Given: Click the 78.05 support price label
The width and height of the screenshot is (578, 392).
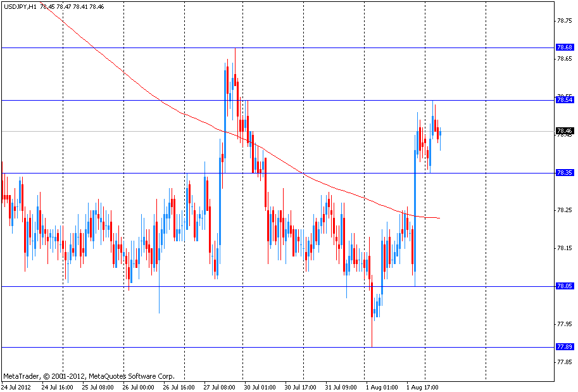Looking at the screenshot, I should (564, 286).
